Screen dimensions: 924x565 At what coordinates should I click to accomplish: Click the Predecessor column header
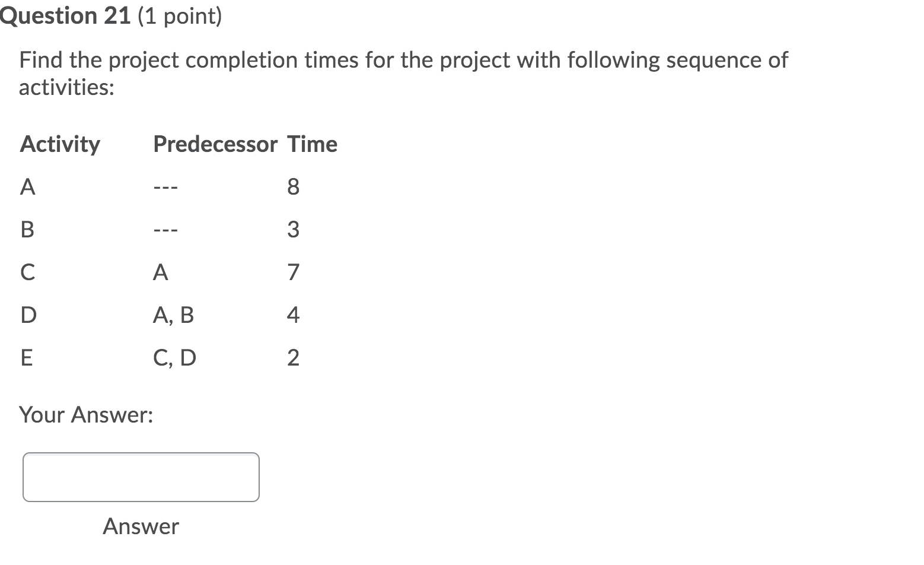[x=215, y=144]
